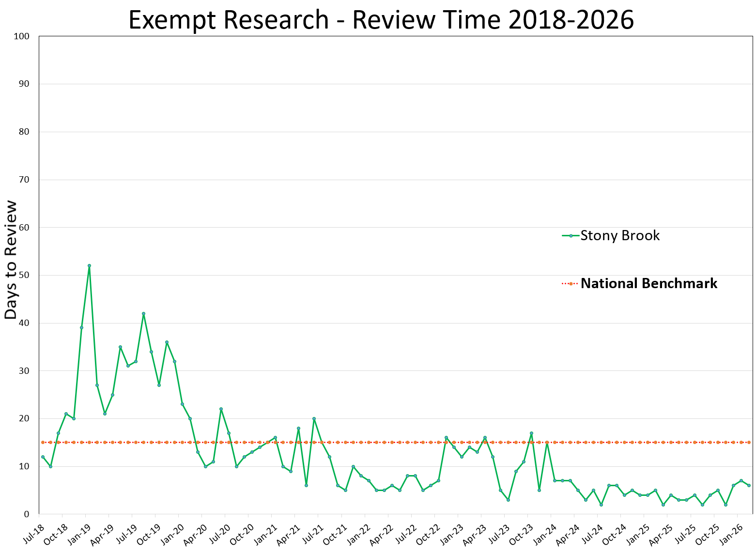This screenshot has height=554, width=756.
Task: Toggle the National Benchmark line on or off
Action: pos(649,284)
